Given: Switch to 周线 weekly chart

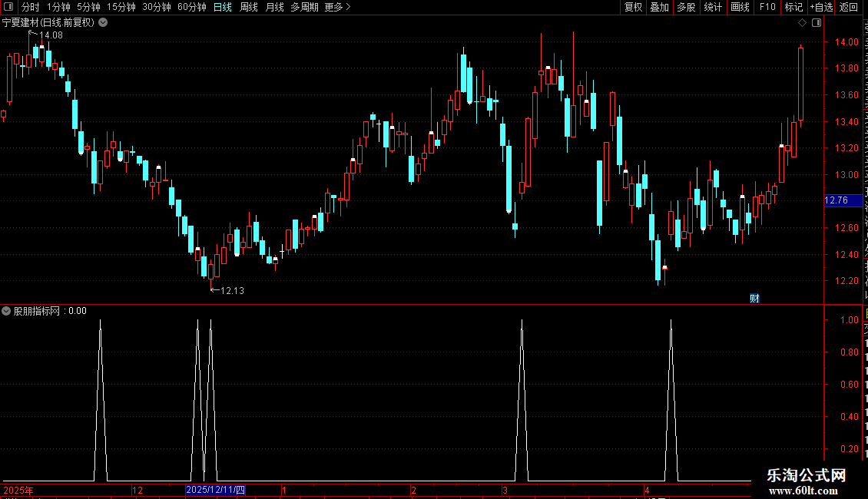Looking at the screenshot, I should 249,7.
